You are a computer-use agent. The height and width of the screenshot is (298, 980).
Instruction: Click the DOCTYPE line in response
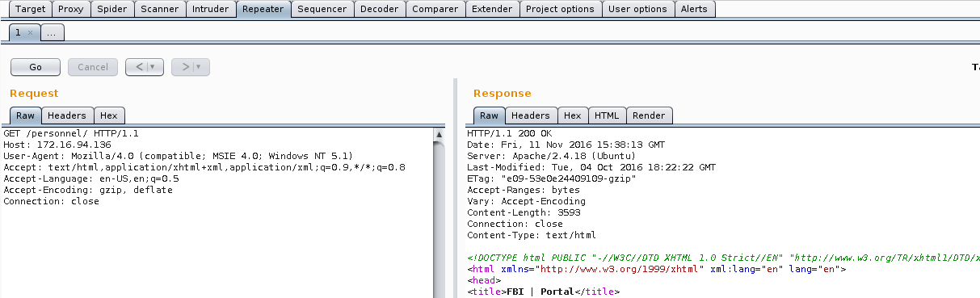(723, 258)
